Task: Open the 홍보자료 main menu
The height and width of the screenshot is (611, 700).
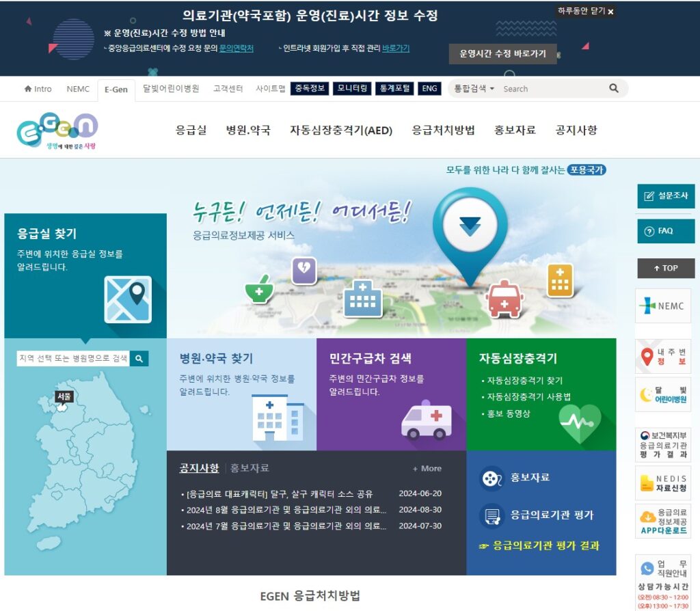Action: 515,130
